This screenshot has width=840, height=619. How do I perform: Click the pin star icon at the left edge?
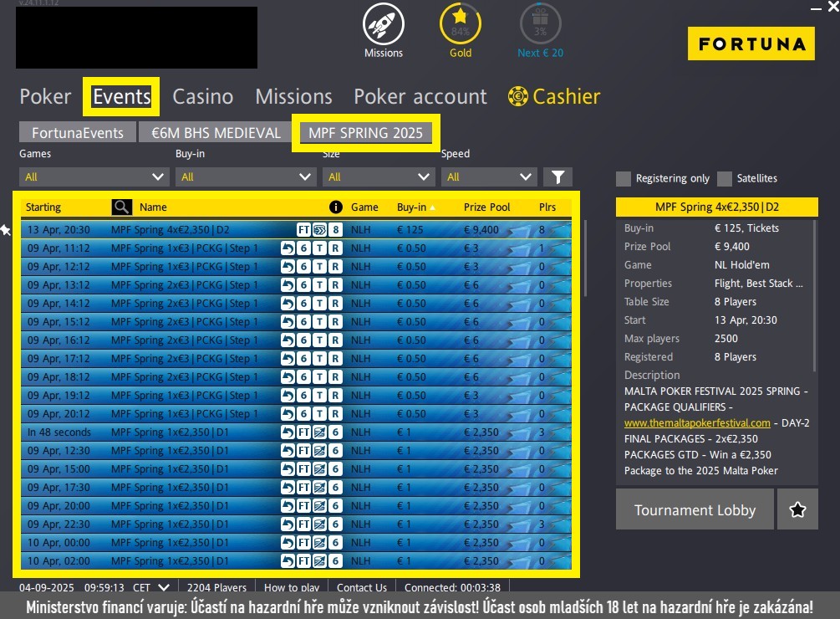(5, 230)
